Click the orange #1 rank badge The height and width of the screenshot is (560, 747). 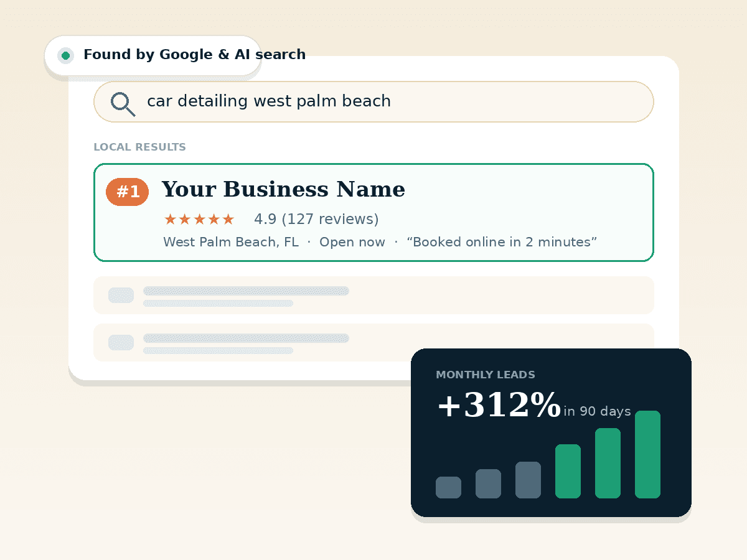128,192
